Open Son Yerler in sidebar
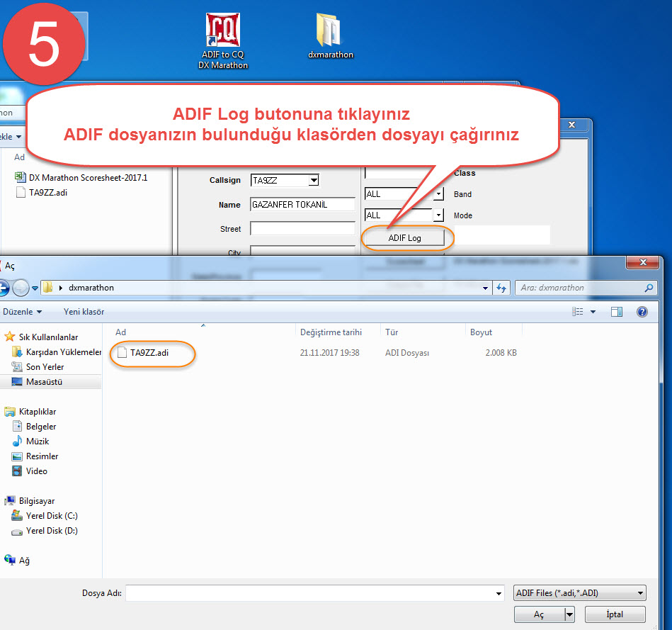 [38, 367]
